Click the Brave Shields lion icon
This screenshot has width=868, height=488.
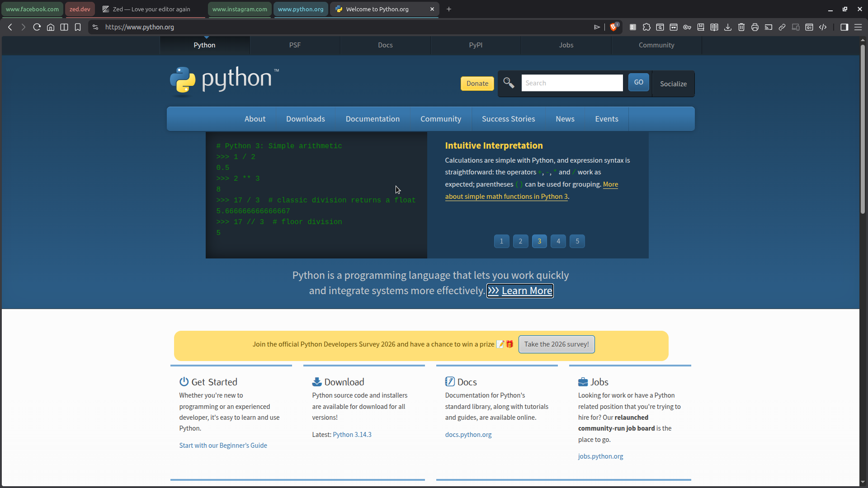point(613,27)
